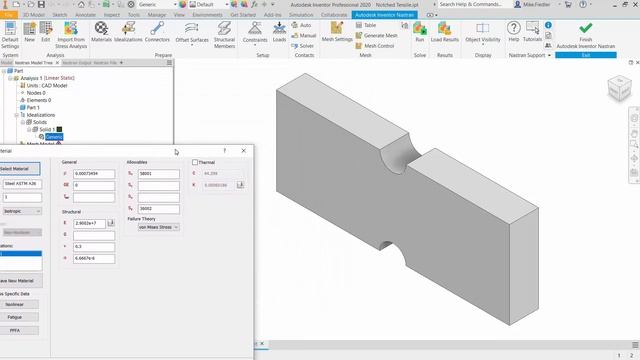
Task: Click the Save icon in quick access toolbar
Action: (x=41, y=4)
